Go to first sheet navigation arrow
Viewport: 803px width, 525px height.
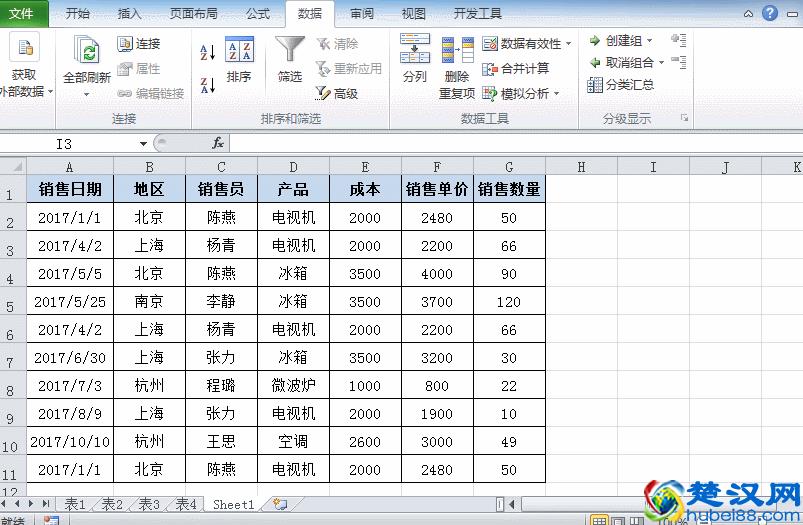click(x=4, y=504)
